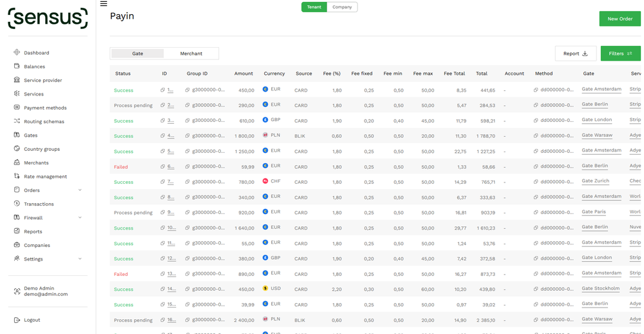Click the New Order button

click(620, 19)
